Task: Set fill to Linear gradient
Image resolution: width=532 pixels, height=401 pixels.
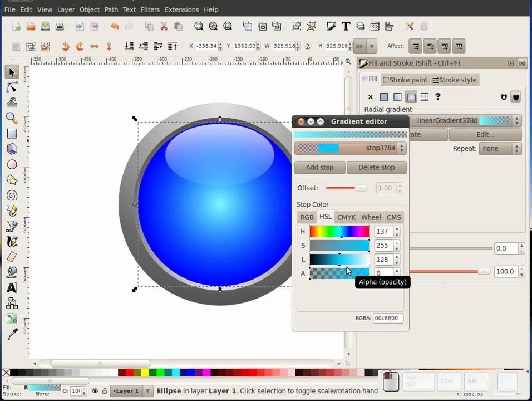Action: (x=397, y=97)
